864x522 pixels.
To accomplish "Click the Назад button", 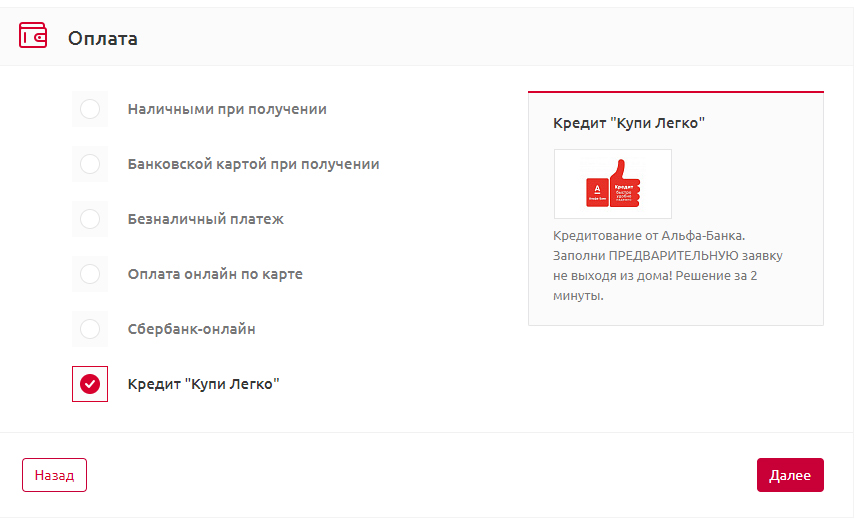I will pos(55,475).
